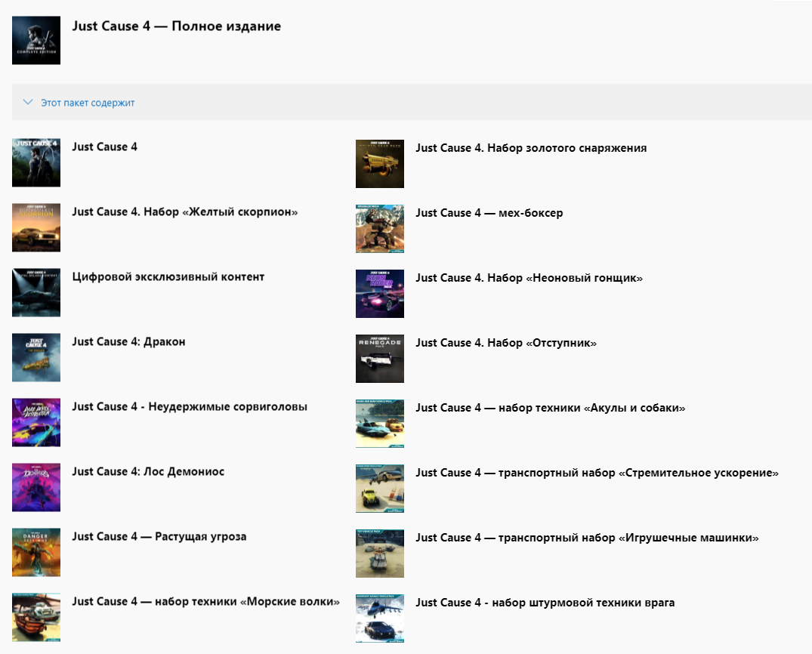Select the Набор «Неоновый гонщик» title
Image resolution: width=812 pixels, height=654 pixels.
(x=529, y=278)
